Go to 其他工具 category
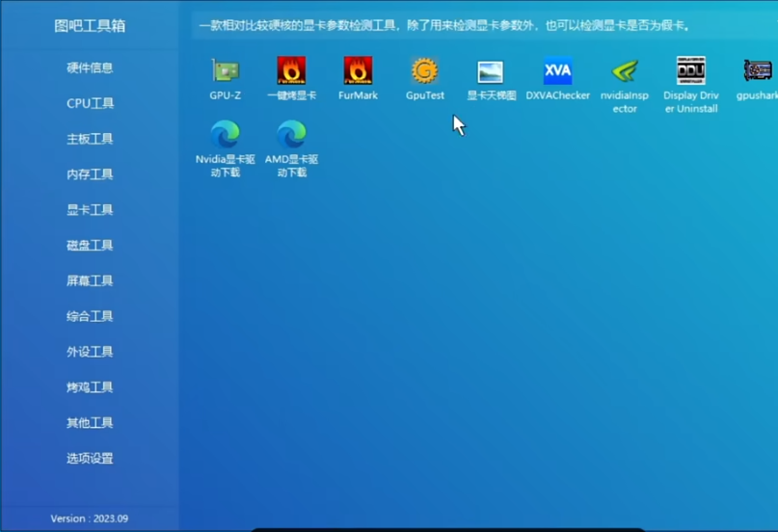 coord(90,423)
